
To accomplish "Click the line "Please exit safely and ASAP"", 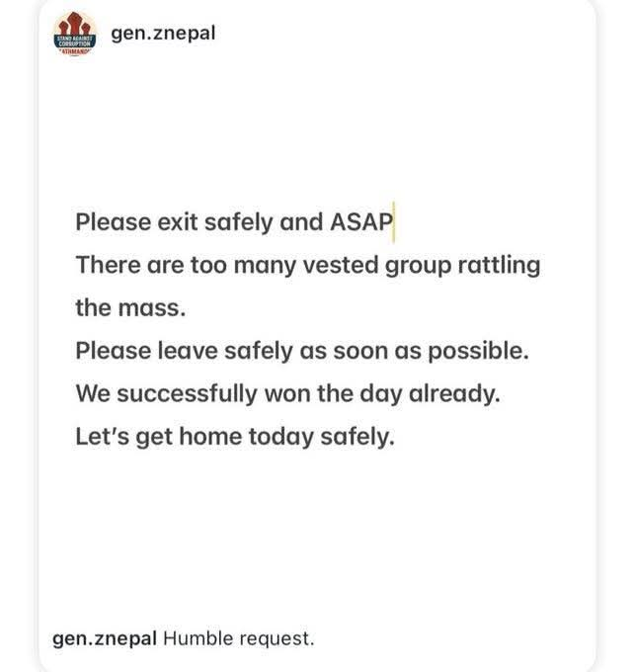I will pos(233,221).
